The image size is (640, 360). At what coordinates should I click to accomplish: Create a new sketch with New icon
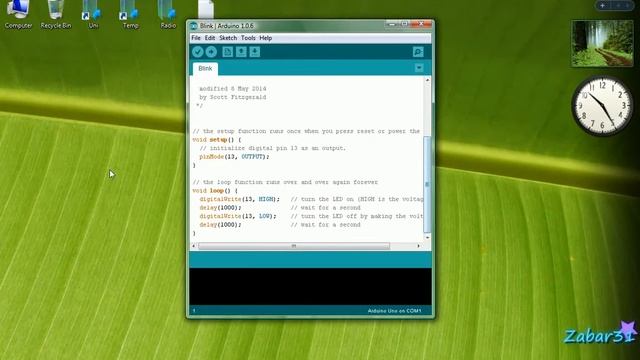pyautogui.click(x=227, y=52)
